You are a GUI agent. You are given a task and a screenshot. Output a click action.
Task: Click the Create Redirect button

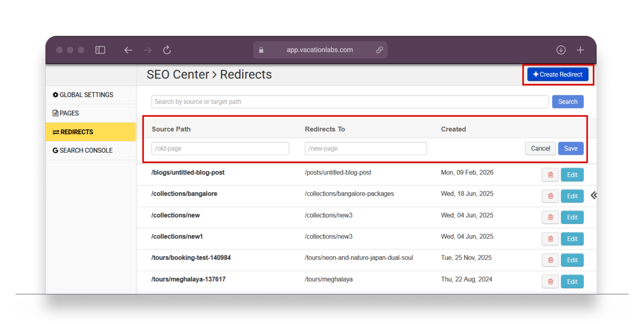coord(558,74)
